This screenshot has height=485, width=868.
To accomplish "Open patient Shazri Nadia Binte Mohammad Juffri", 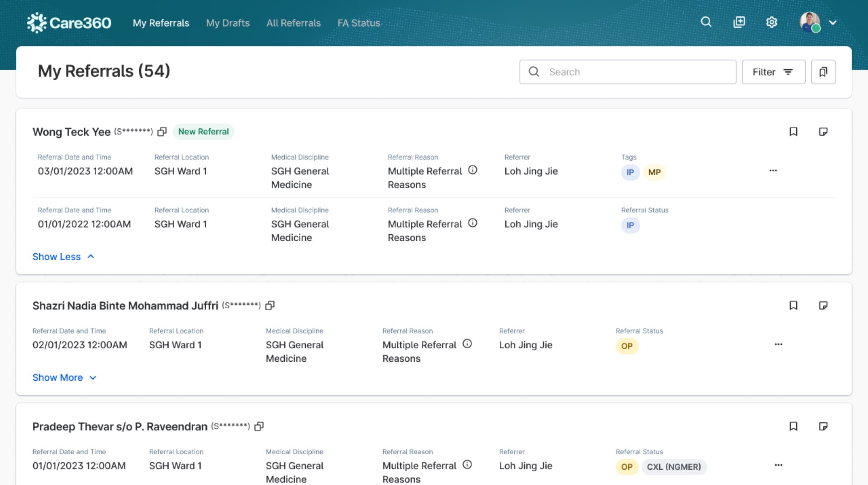I will click(125, 306).
